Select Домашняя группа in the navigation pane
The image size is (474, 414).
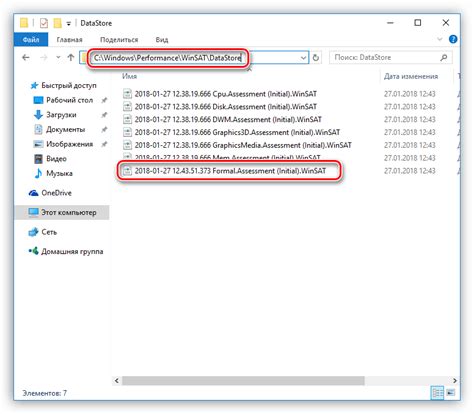click(66, 251)
